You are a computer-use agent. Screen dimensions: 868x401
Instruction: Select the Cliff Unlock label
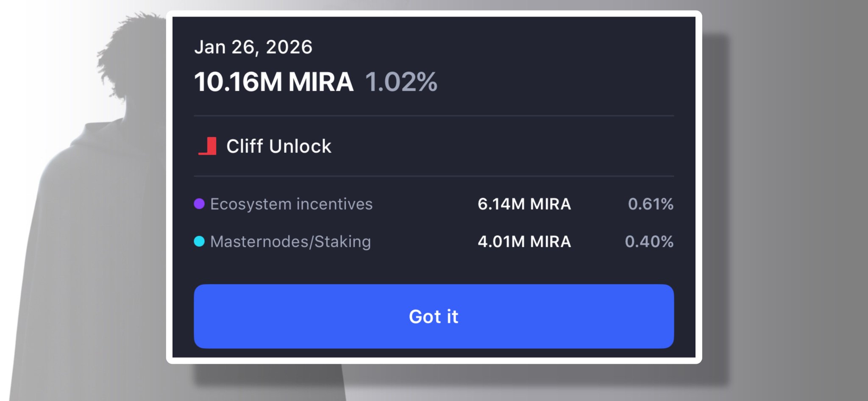[x=278, y=146]
